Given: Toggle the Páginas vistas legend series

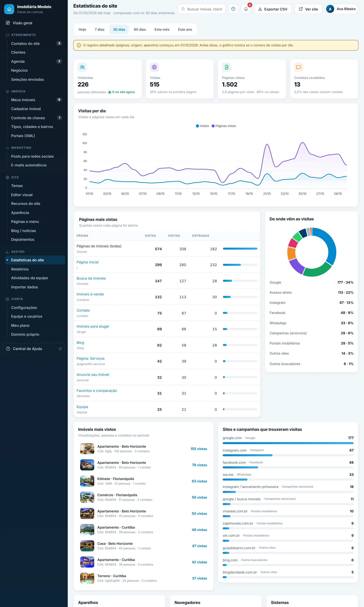Looking at the screenshot, I should coord(224,126).
